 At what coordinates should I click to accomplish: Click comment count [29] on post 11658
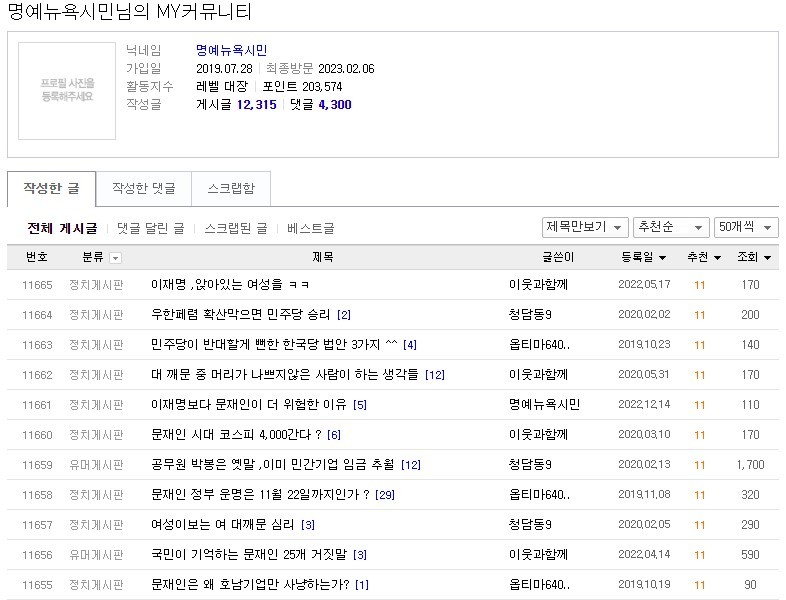[385, 495]
